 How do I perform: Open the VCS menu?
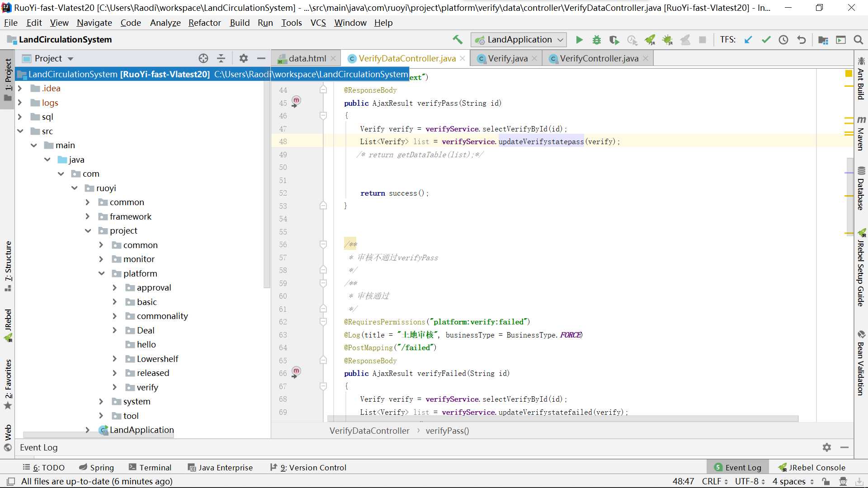(318, 23)
